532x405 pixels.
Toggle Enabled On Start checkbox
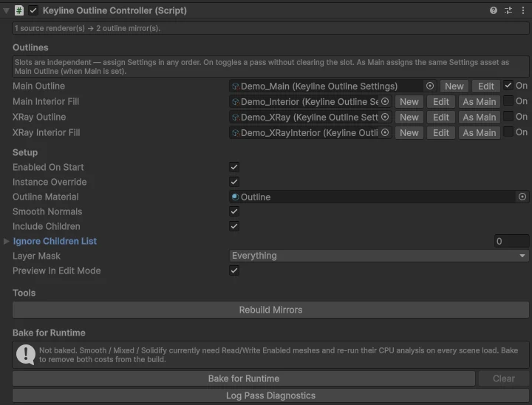tap(234, 167)
